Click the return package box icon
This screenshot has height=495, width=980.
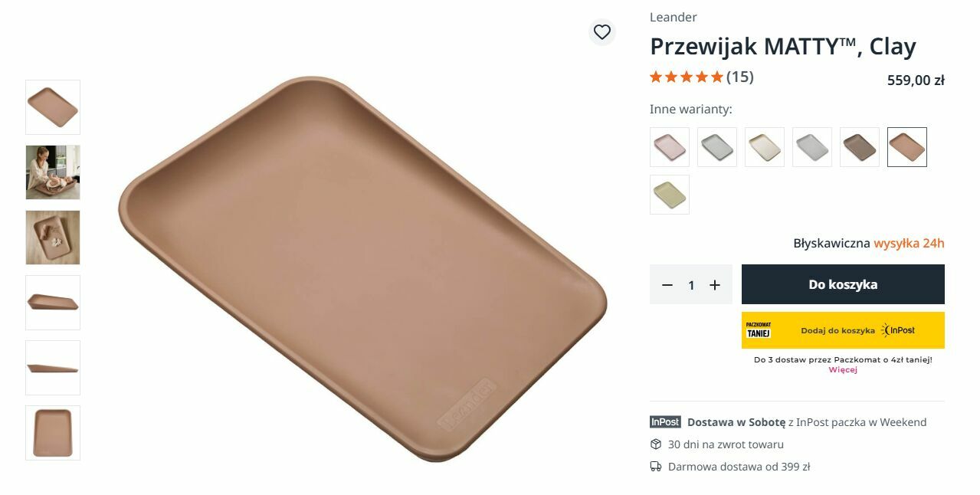tap(656, 444)
